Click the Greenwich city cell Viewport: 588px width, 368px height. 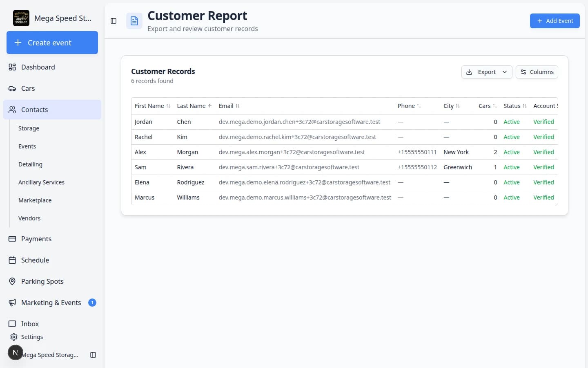(x=458, y=167)
